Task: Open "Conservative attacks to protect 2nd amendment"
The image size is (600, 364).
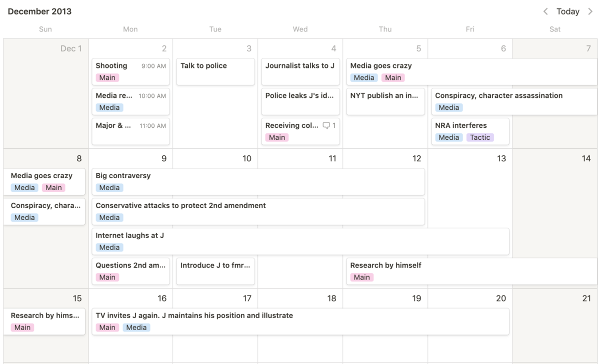Action: click(x=258, y=211)
